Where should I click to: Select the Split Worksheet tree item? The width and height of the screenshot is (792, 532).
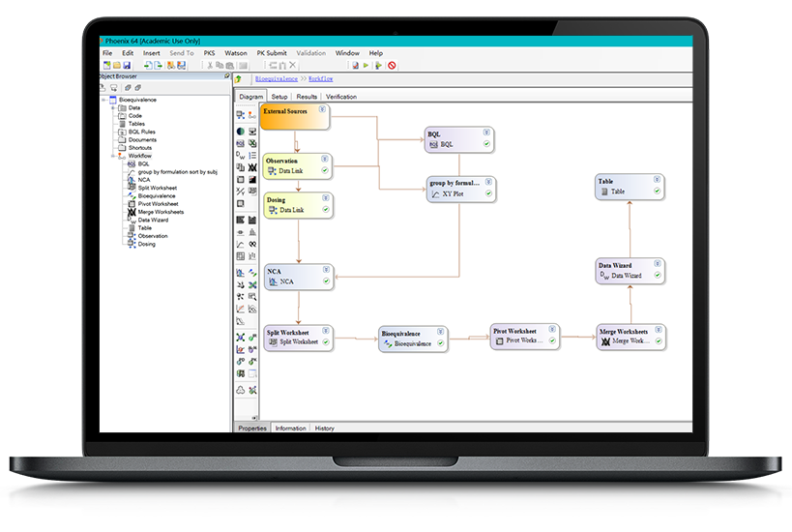point(157,188)
